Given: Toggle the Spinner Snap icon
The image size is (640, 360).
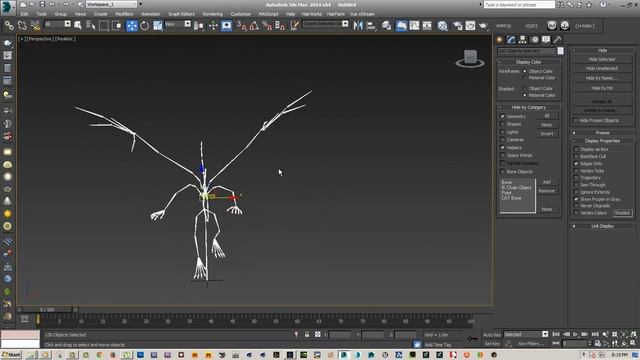Looking at the screenshot, I should pos(280,26).
